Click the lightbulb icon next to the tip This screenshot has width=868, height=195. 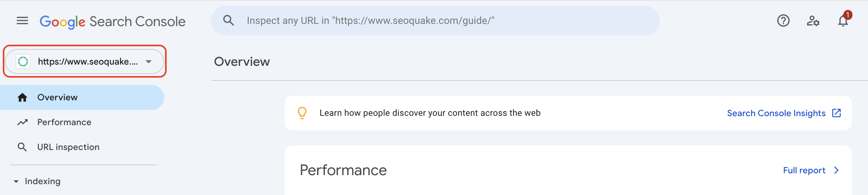click(x=302, y=113)
